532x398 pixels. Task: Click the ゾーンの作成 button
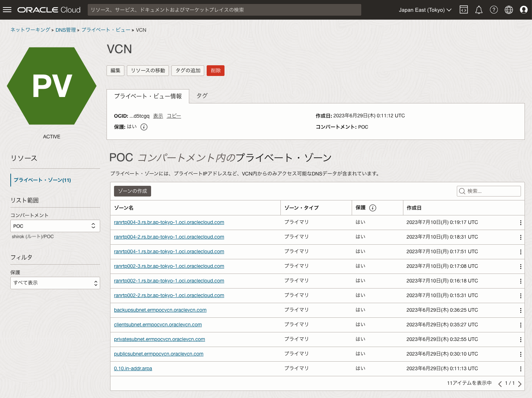pyautogui.click(x=133, y=191)
